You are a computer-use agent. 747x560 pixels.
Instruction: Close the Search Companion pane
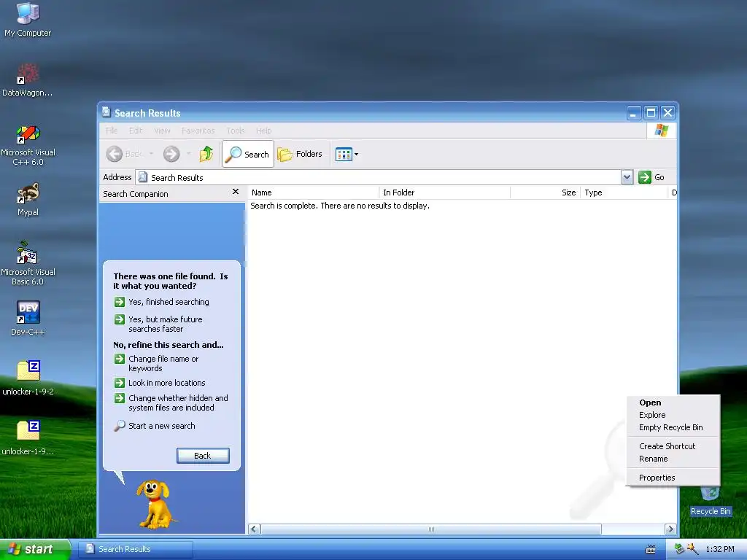[236, 192]
